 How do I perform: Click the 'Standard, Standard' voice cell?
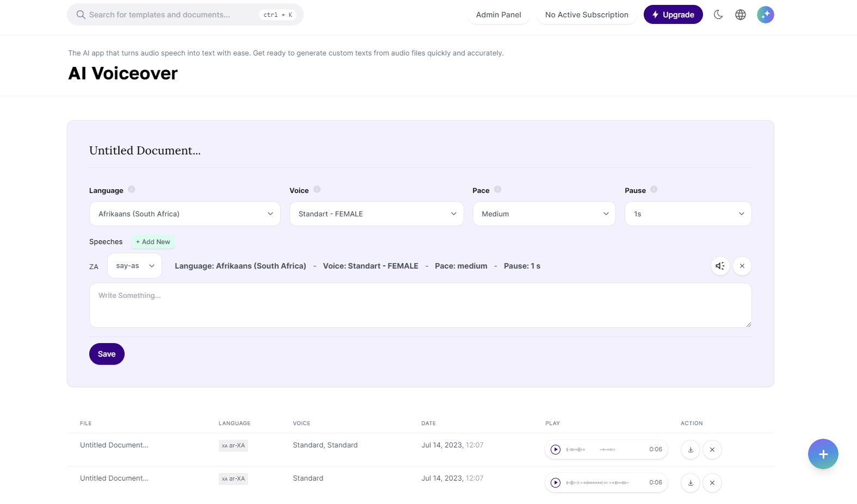pyautogui.click(x=325, y=445)
